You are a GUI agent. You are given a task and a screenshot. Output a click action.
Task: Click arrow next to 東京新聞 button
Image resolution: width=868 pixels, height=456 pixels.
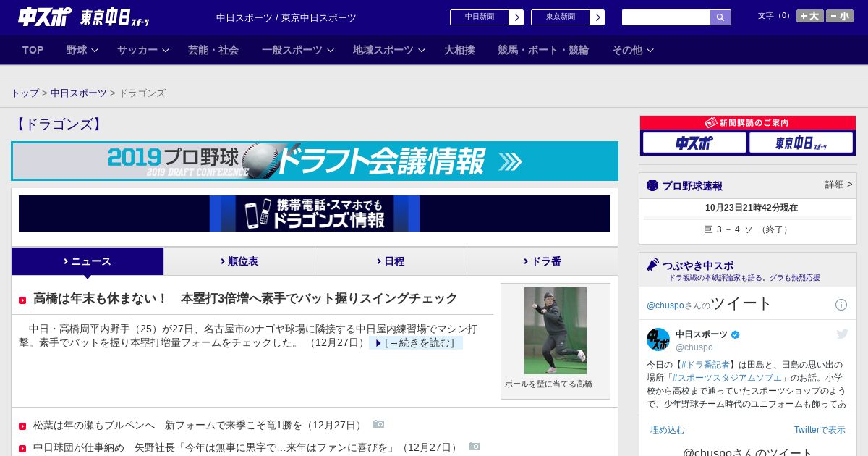tap(597, 17)
